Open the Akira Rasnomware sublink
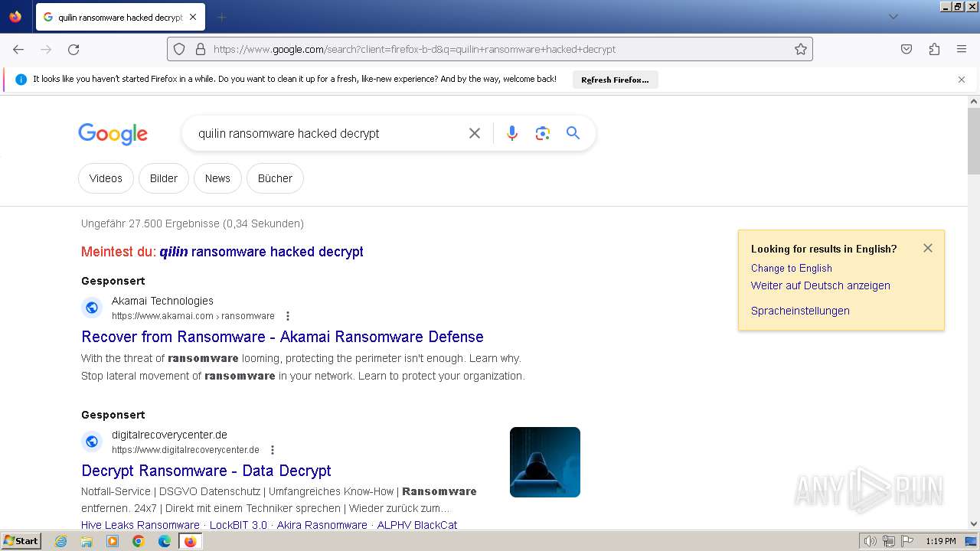The height and width of the screenshot is (551, 980). pos(322,525)
